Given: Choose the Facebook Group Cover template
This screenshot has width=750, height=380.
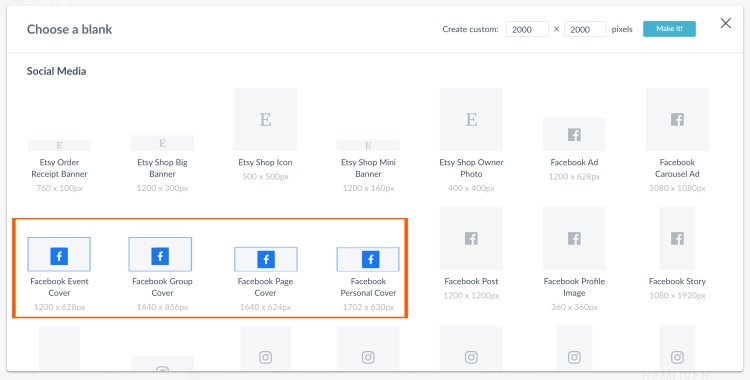Looking at the screenshot, I should pyautogui.click(x=160, y=254).
